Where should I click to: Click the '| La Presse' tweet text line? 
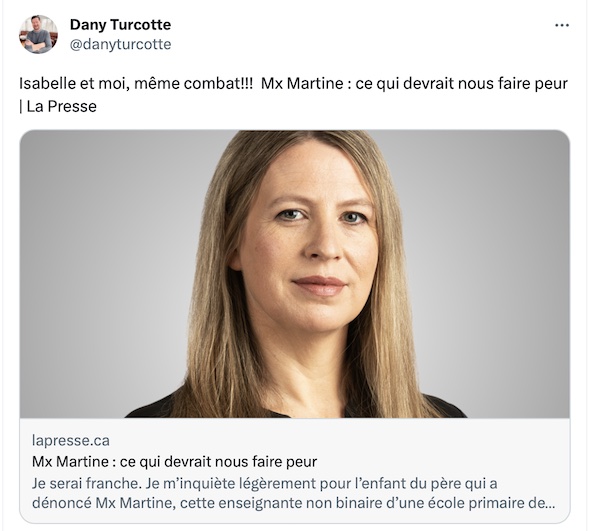pyautogui.click(x=58, y=106)
